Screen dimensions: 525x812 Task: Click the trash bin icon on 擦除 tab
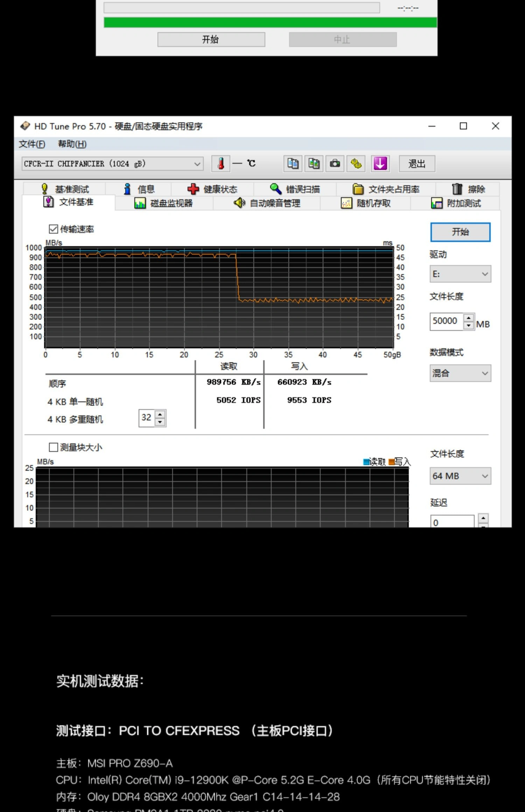[457, 189]
